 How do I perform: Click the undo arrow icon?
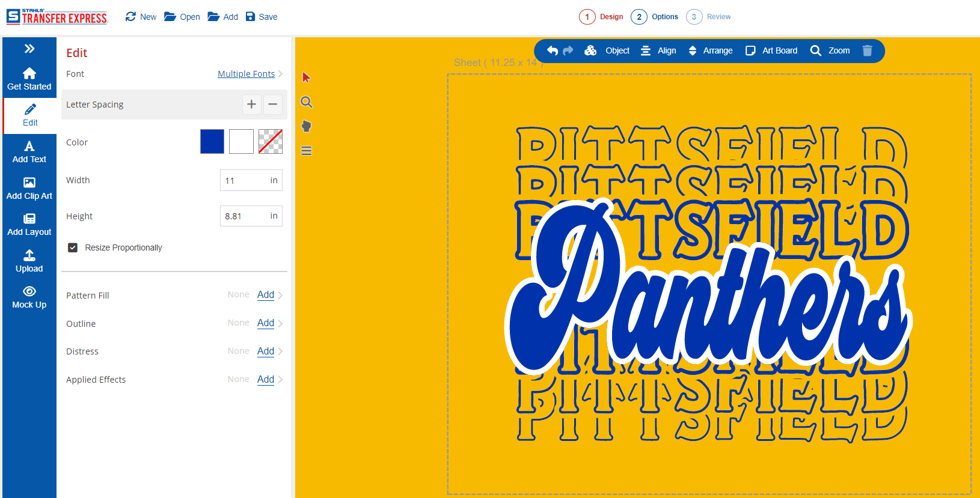[x=552, y=51]
